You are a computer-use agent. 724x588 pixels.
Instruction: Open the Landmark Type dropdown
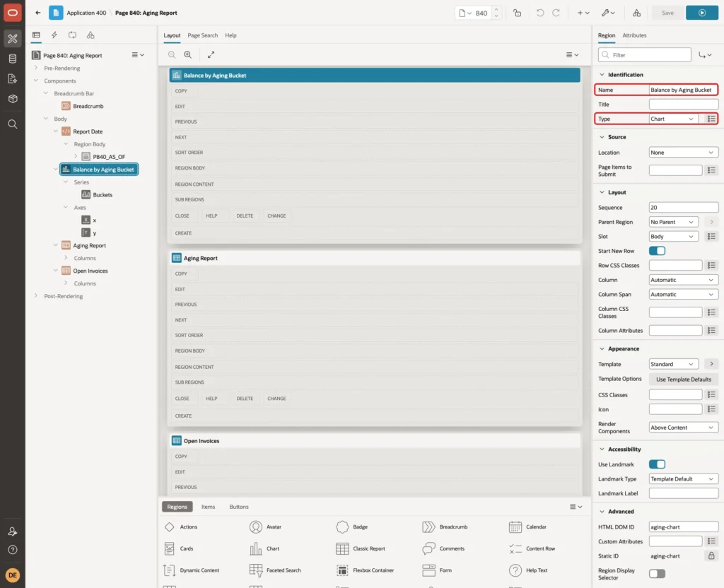pos(684,479)
